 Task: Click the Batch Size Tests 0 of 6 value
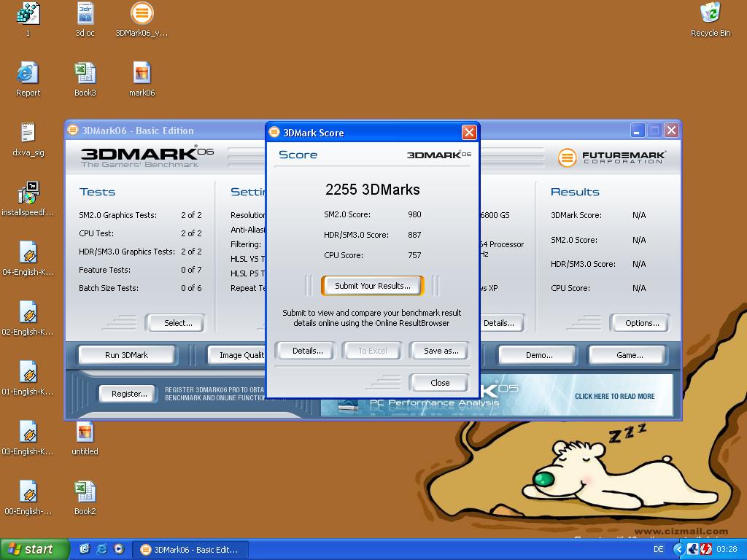(191, 288)
